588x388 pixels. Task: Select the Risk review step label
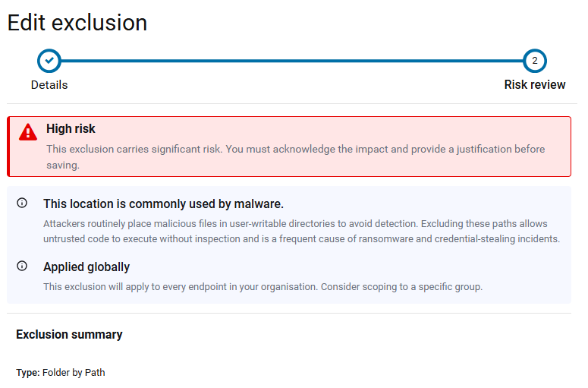(x=534, y=85)
